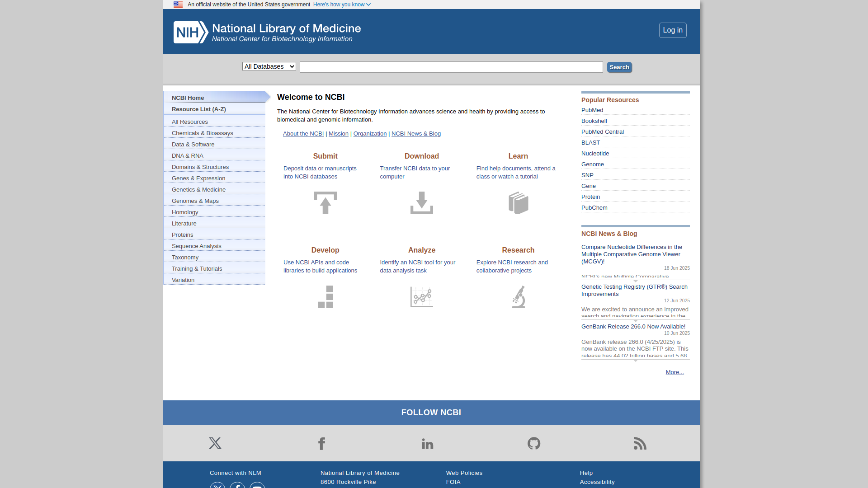
Task: Open the Genetic Testing Registry Search Improvements headline
Action: (x=634, y=291)
